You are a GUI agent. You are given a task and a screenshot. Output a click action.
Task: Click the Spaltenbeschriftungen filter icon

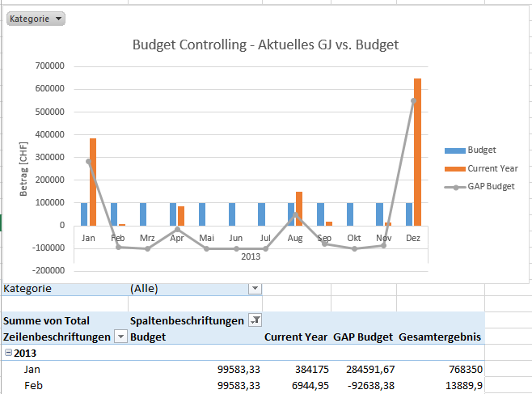point(255,320)
